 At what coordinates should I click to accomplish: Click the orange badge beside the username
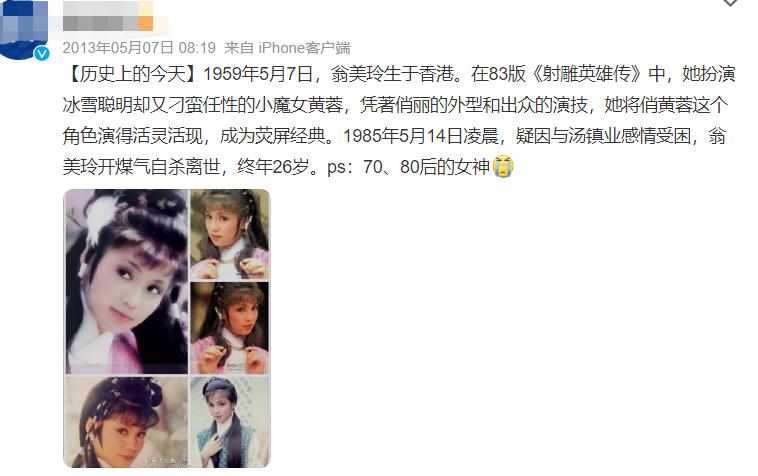(x=146, y=23)
